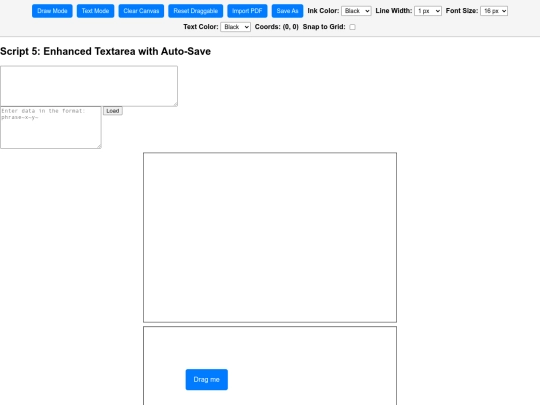540x405 pixels.
Task: Click the Save As button
Action: click(287, 11)
